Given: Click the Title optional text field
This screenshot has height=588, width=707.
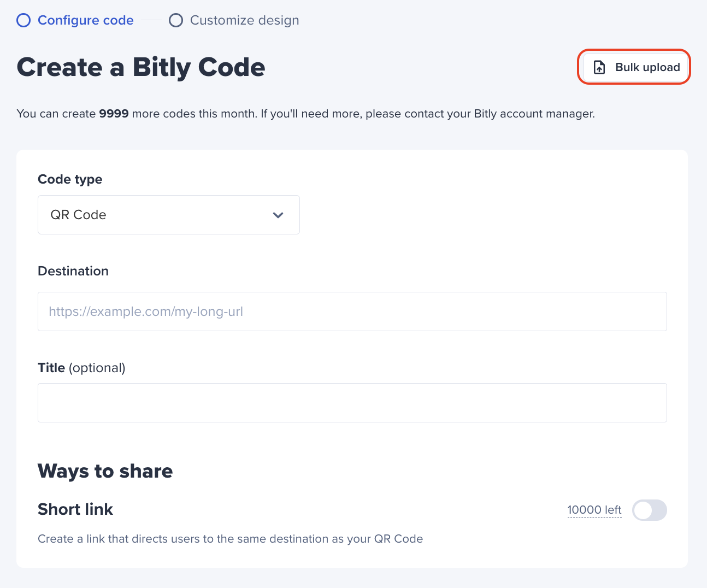Looking at the screenshot, I should click(x=352, y=403).
